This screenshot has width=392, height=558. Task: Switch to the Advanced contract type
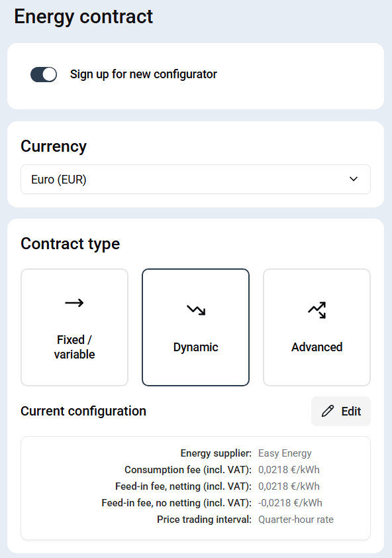coord(316,327)
